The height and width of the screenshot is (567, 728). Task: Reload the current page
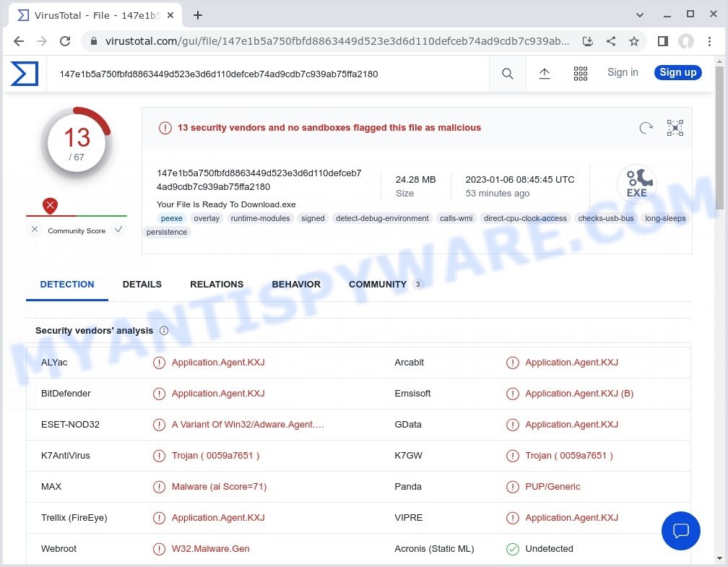coord(65,41)
